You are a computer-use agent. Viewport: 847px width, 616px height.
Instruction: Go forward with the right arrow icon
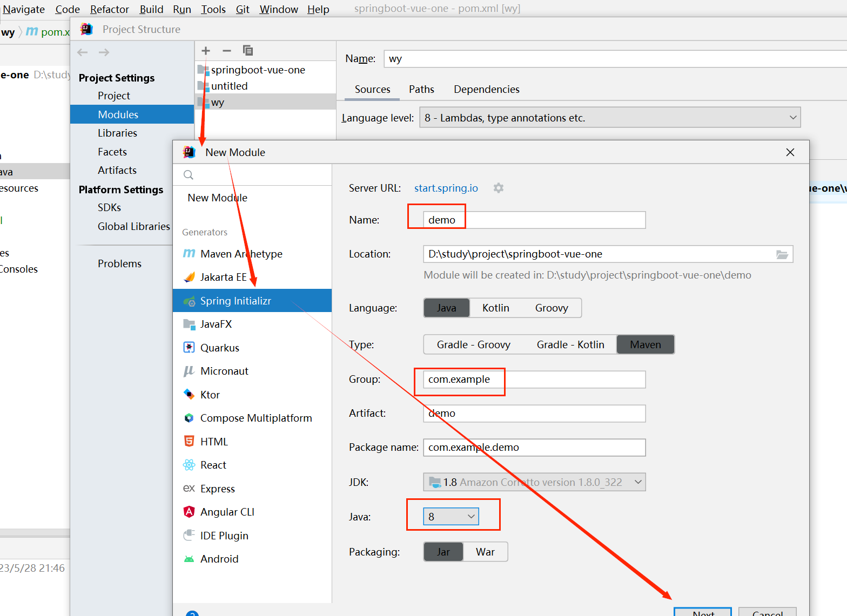pyautogui.click(x=104, y=52)
